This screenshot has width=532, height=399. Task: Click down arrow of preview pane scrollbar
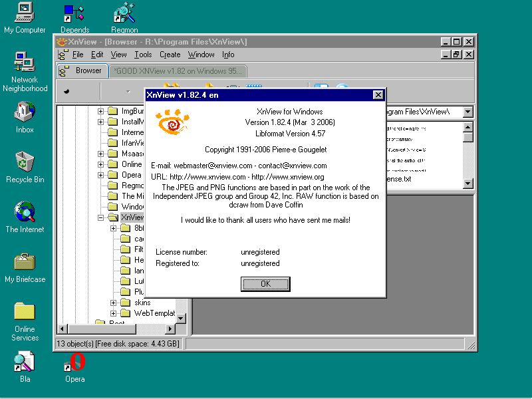[x=468, y=184]
